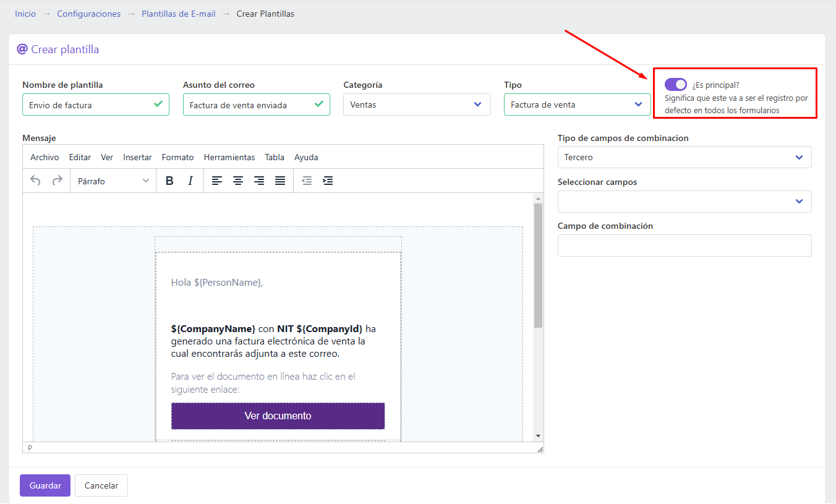Click the Guardar button
Image resolution: width=836 pixels, height=504 pixels.
coord(45,485)
